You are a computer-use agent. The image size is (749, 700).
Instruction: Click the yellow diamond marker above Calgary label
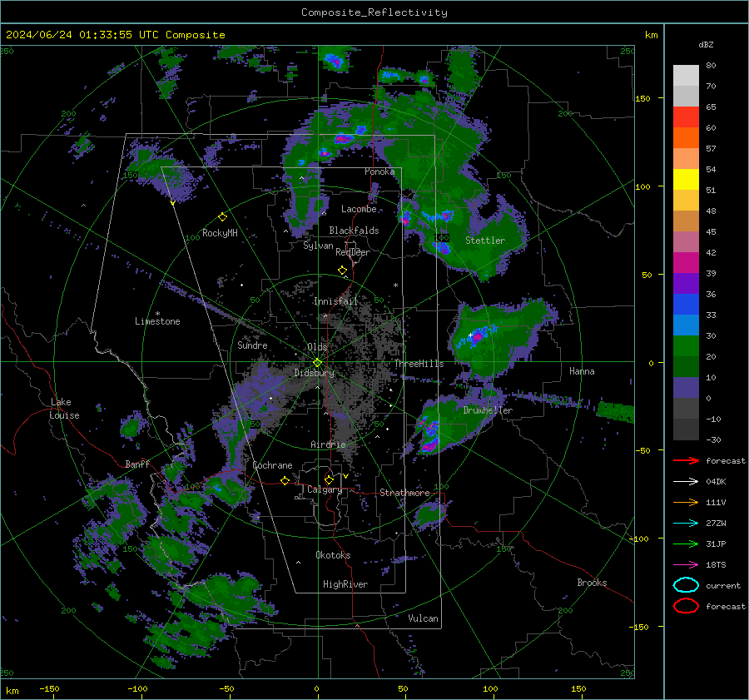pyautogui.click(x=329, y=479)
